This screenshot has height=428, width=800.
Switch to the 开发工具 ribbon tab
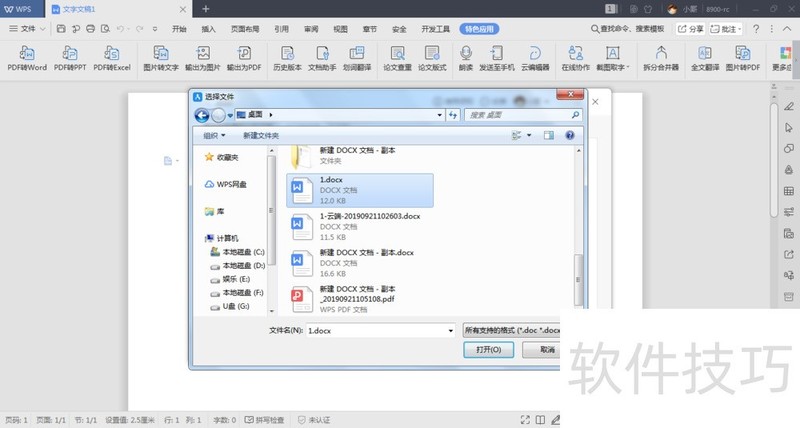click(435, 29)
